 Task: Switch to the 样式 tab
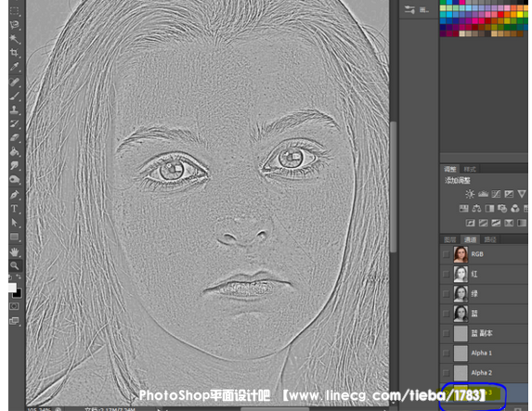pos(470,169)
